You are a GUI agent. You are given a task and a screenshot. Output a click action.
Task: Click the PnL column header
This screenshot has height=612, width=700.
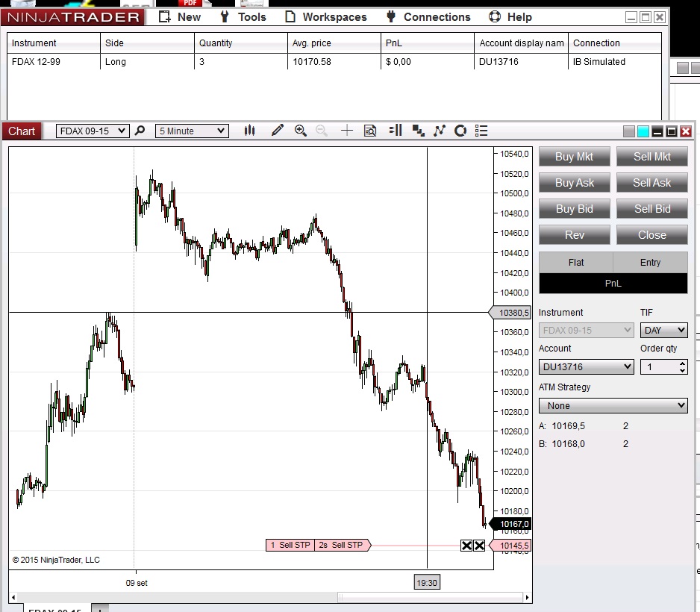click(428, 43)
